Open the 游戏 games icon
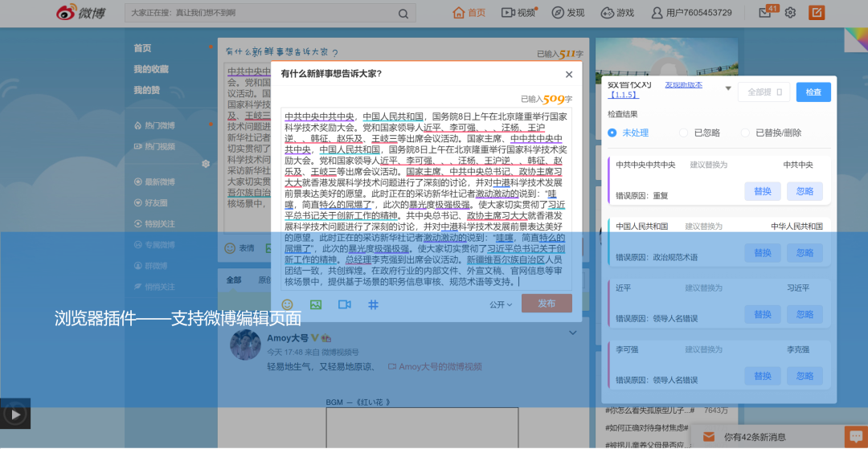This screenshot has width=868, height=449. click(x=608, y=13)
